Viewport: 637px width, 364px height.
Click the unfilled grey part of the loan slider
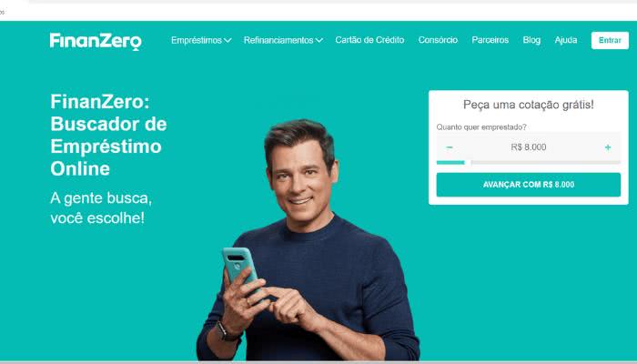[546, 163]
